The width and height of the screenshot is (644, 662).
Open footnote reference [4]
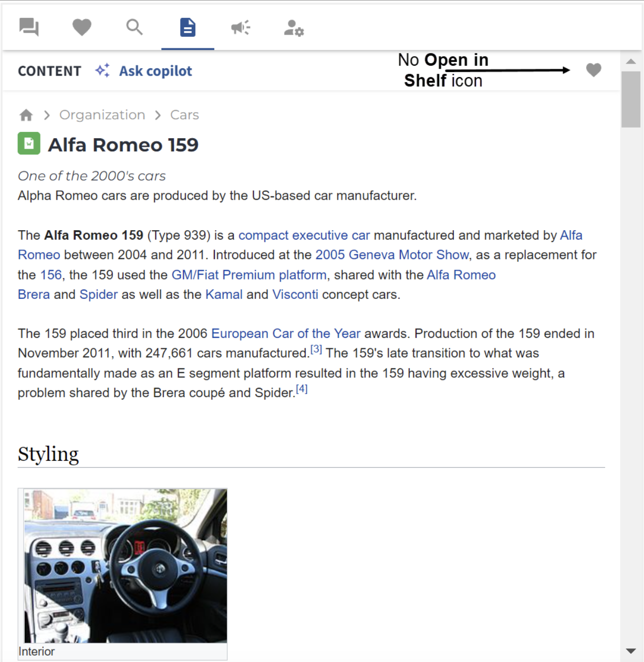click(302, 389)
